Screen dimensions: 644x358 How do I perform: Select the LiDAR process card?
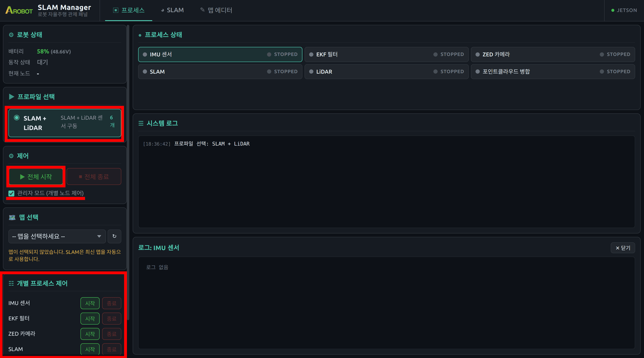(x=386, y=71)
